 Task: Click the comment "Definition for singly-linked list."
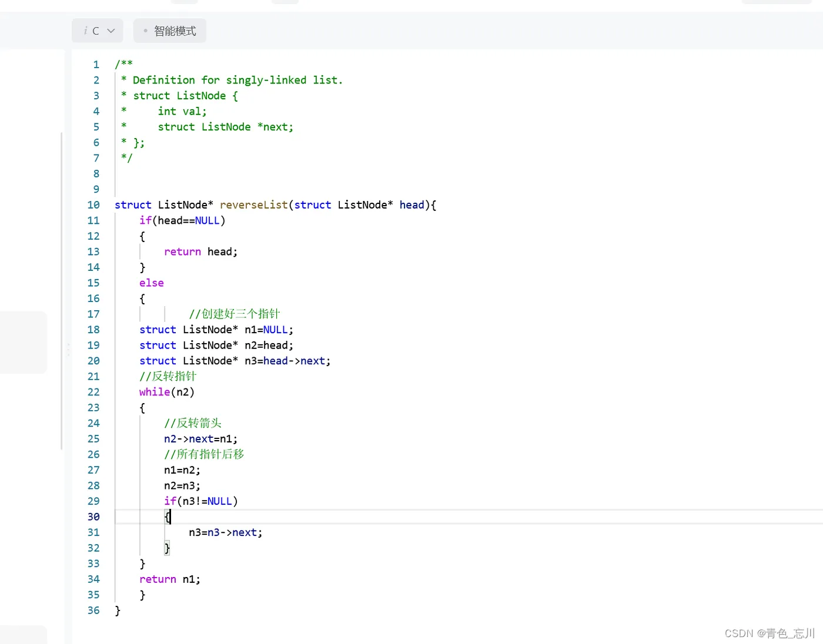coord(237,80)
